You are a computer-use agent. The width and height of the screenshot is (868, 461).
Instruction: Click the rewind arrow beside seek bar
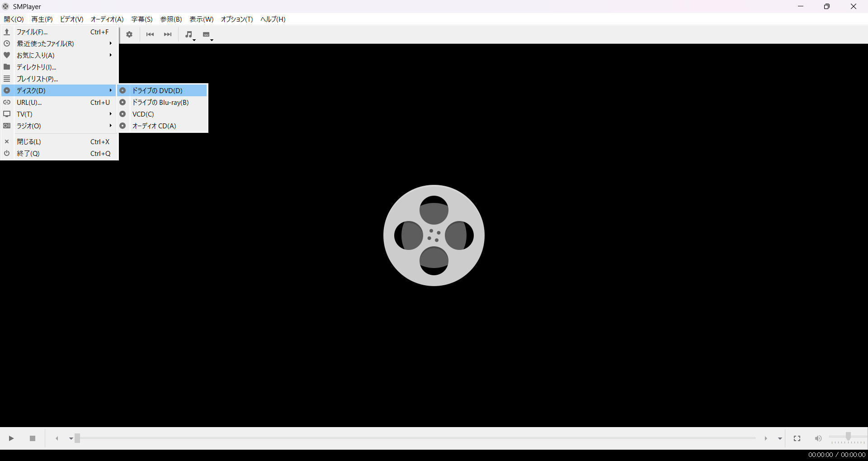click(57, 438)
